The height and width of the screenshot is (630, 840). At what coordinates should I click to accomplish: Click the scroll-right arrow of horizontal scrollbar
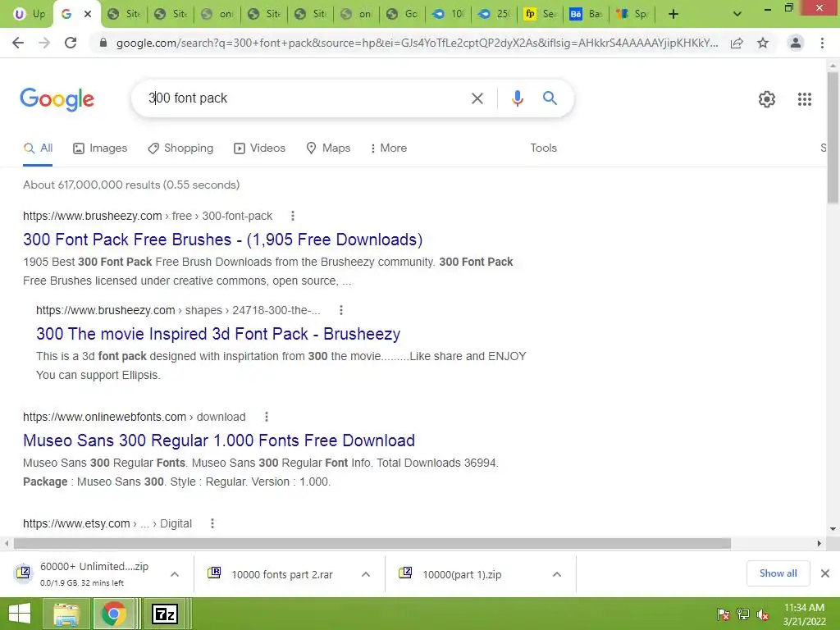[819, 543]
